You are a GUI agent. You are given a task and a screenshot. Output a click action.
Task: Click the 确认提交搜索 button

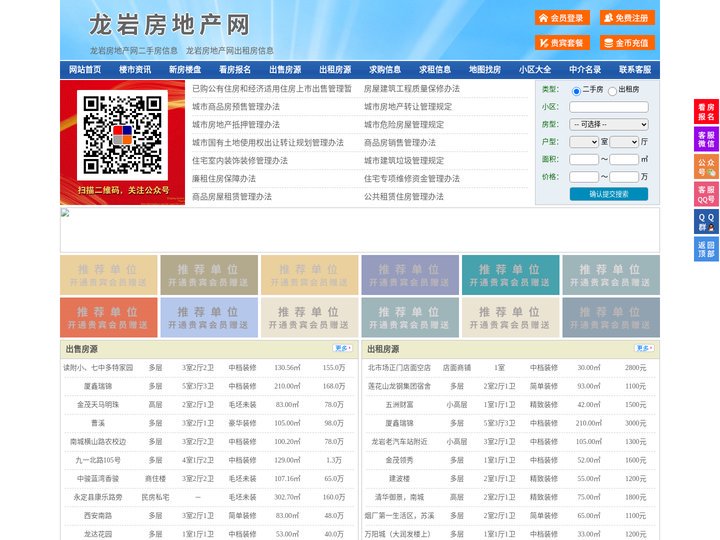[x=609, y=194]
